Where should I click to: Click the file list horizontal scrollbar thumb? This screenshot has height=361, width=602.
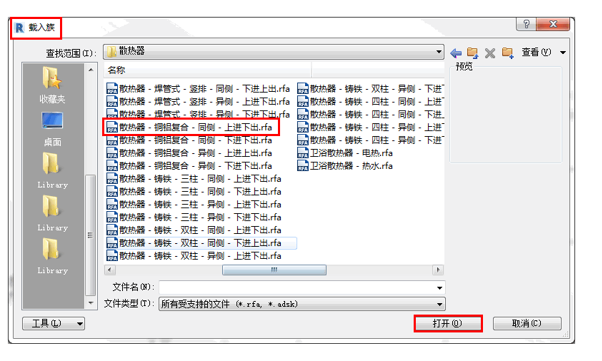pos(274,270)
